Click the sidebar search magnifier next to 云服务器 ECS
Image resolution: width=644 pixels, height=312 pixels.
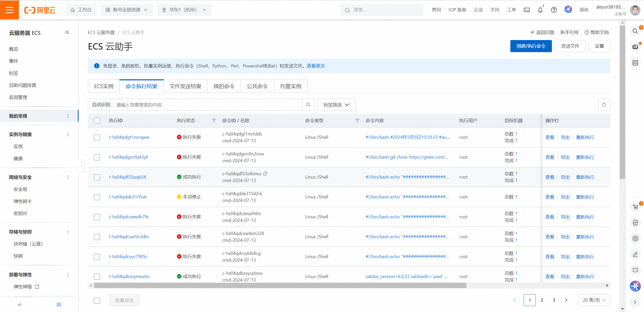[x=67, y=32]
